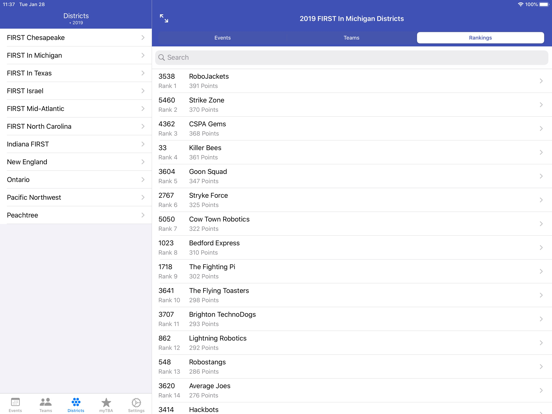Tap the Rank 5 label
This screenshot has width=552, height=414.
[x=168, y=181]
